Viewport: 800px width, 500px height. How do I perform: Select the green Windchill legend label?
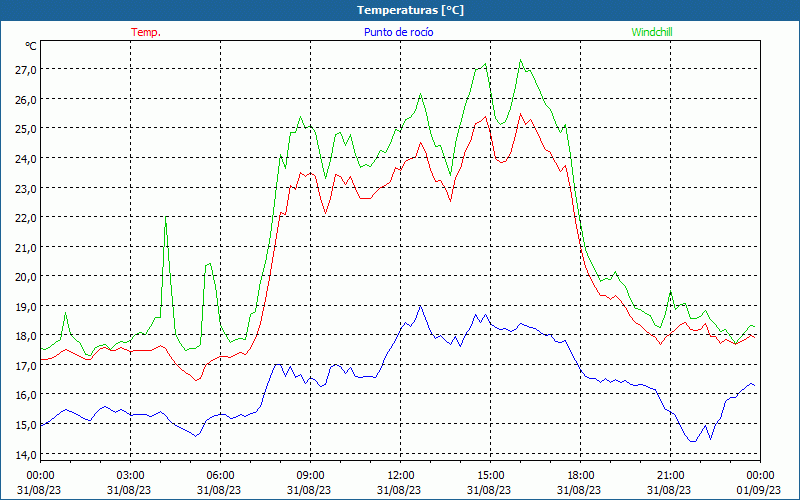point(652,32)
